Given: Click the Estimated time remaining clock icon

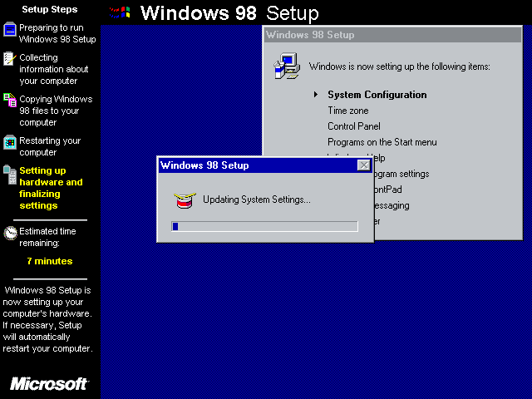Looking at the screenshot, I should pos(10,233).
